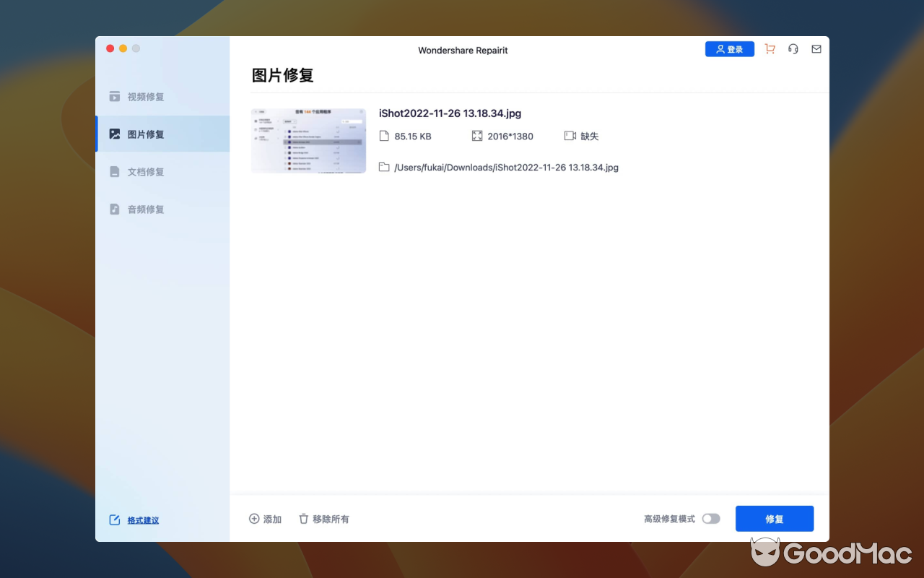Enable 高级修复模式 advanced repair toggle
Screen dimensions: 924x578
pyautogui.click(x=710, y=519)
